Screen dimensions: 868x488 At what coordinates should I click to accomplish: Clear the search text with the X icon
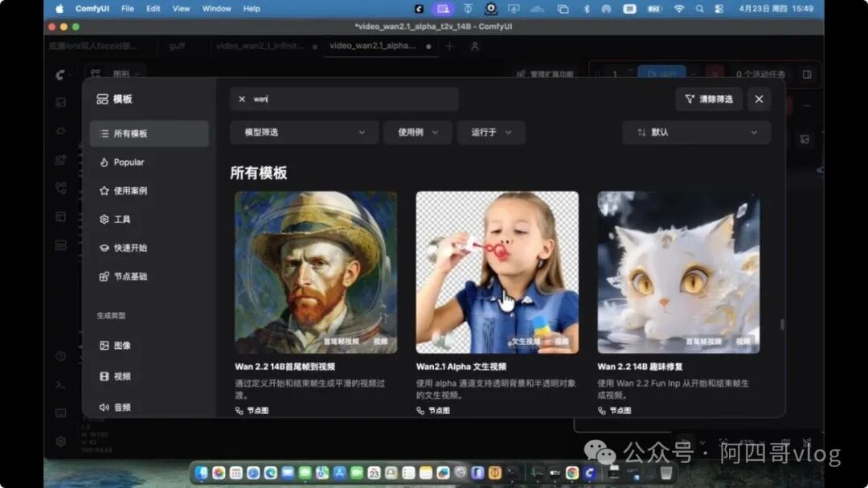(x=242, y=99)
